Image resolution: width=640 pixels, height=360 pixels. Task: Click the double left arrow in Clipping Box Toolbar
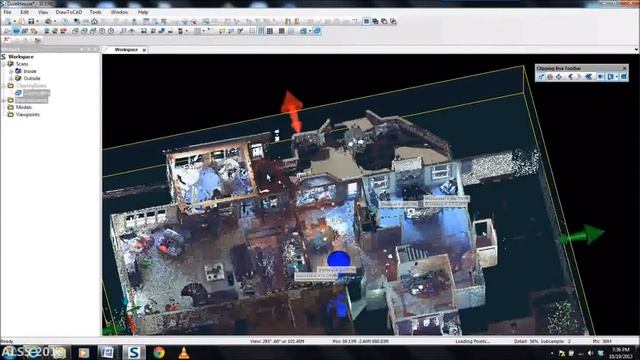[588, 77]
